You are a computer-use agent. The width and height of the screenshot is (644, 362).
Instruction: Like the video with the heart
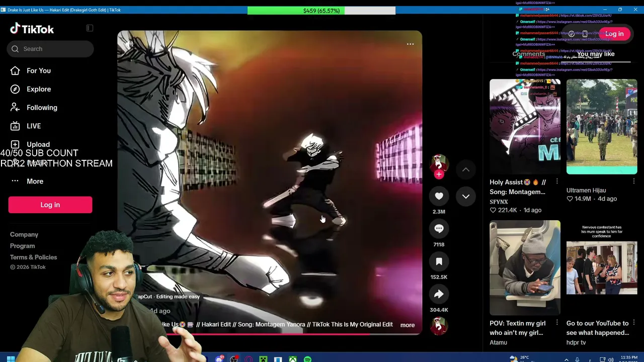439,196
